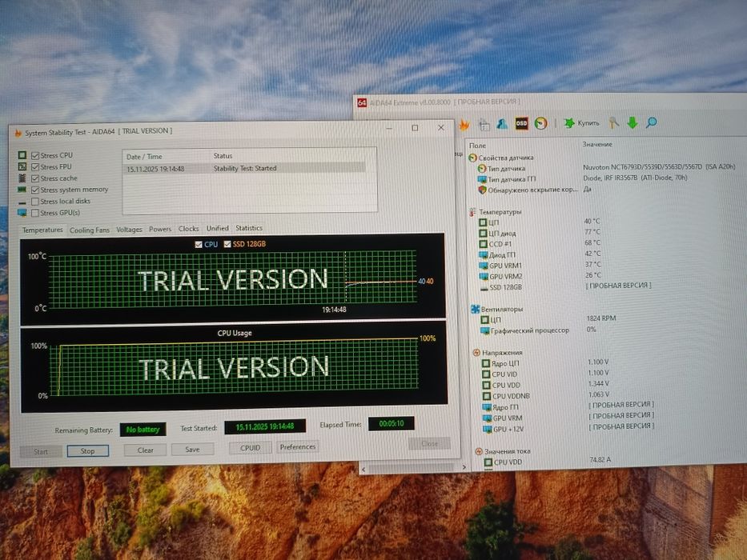Switch to the Statistics tab
This screenshot has width=747, height=560.
coord(249,228)
